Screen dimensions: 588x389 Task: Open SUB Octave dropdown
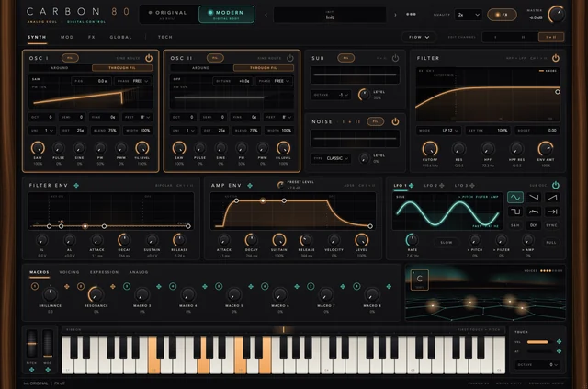pyautogui.click(x=331, y=95)
